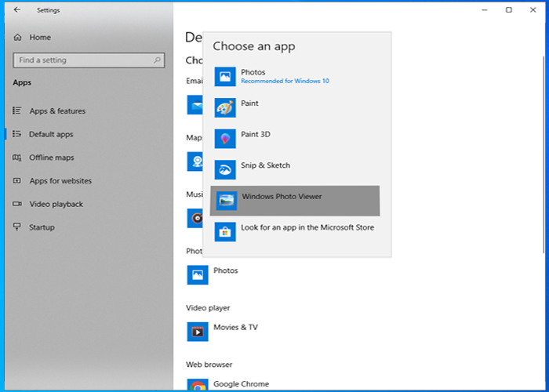Image resolution: width=549 pixels, height=392 pixels.
Task: Click Google Chrome default browser
Action: [242, 384]
